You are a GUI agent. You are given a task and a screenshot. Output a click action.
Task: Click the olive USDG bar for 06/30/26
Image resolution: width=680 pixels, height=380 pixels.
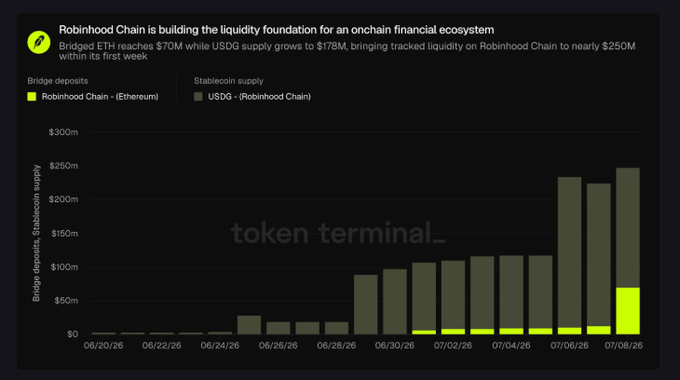click(395, 301)
